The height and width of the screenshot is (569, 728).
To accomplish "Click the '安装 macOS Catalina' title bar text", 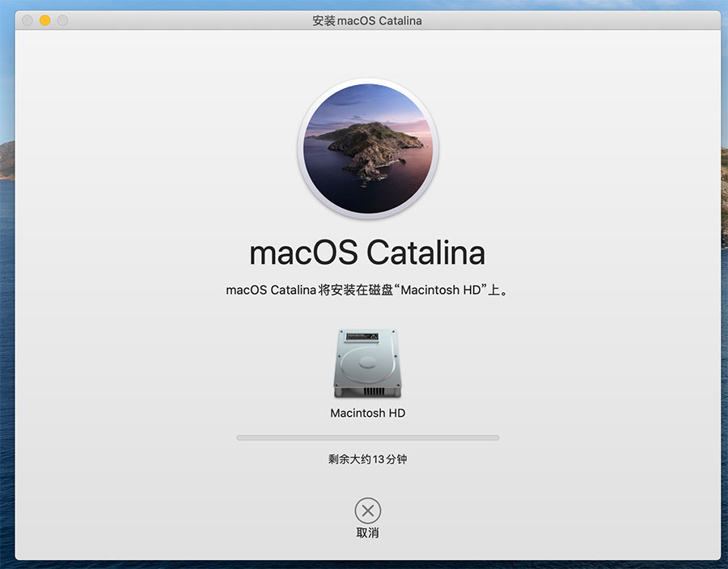I will (x=367, y=19).
